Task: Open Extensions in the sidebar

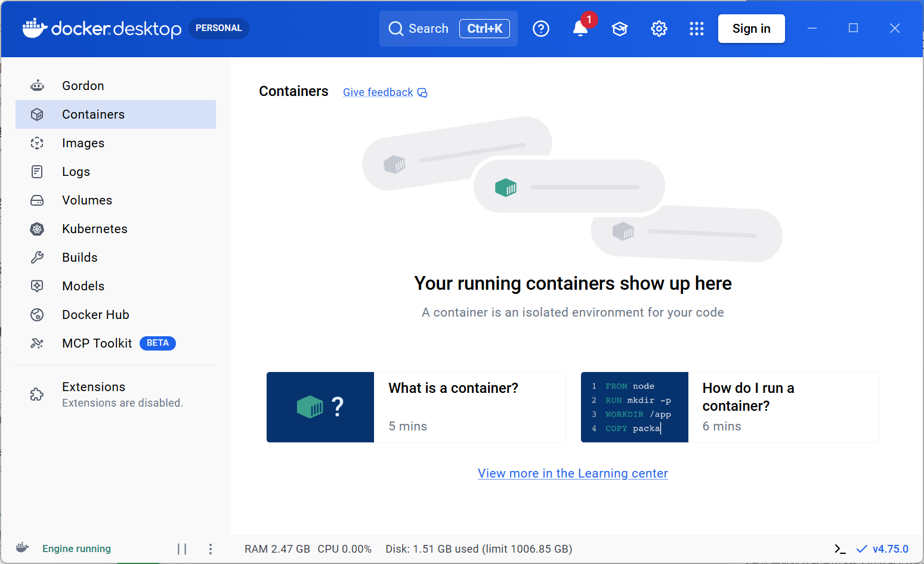Action: click(116, 394)
